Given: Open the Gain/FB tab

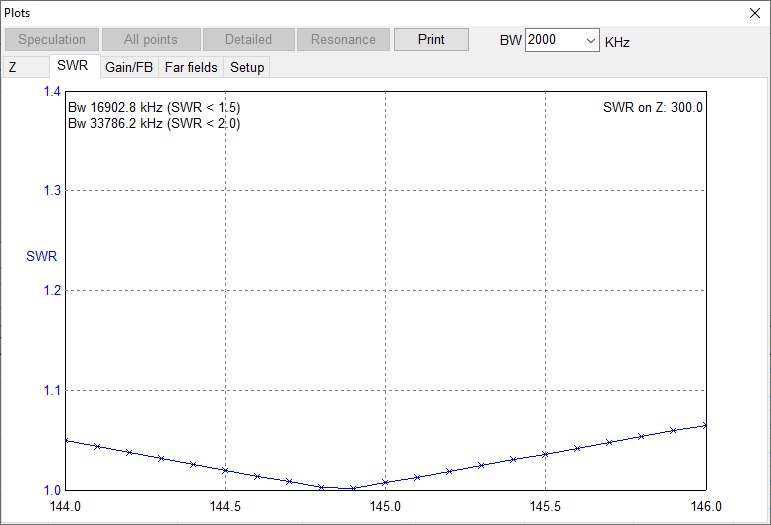Looking at the screenshot, I should coord(129,67).
